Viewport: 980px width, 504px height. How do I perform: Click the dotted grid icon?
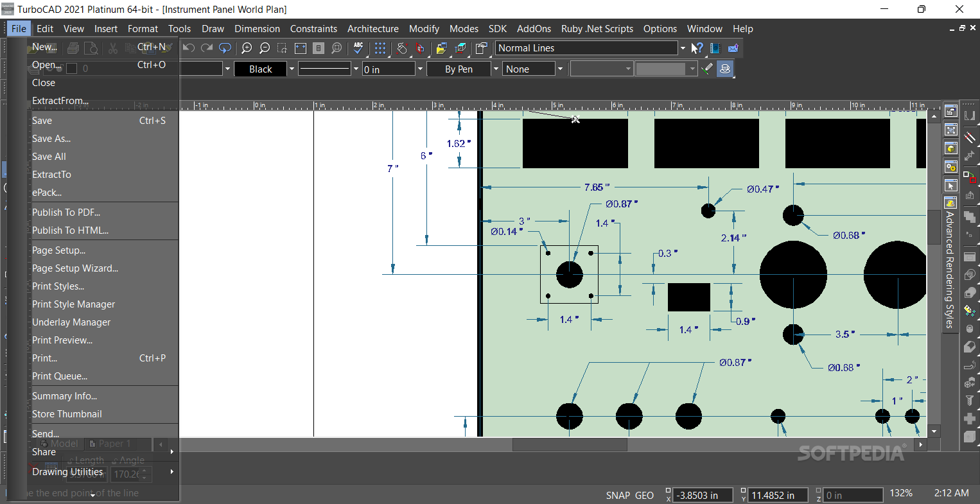380,48
